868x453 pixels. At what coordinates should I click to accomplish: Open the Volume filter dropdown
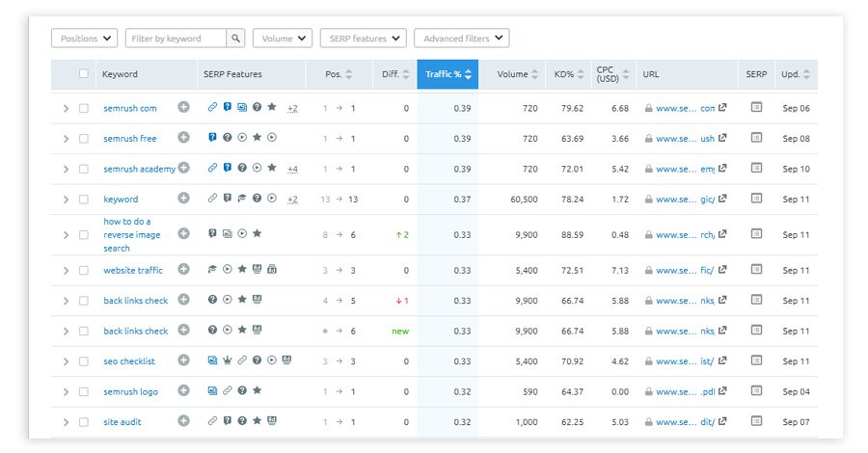tap(283, 39)
